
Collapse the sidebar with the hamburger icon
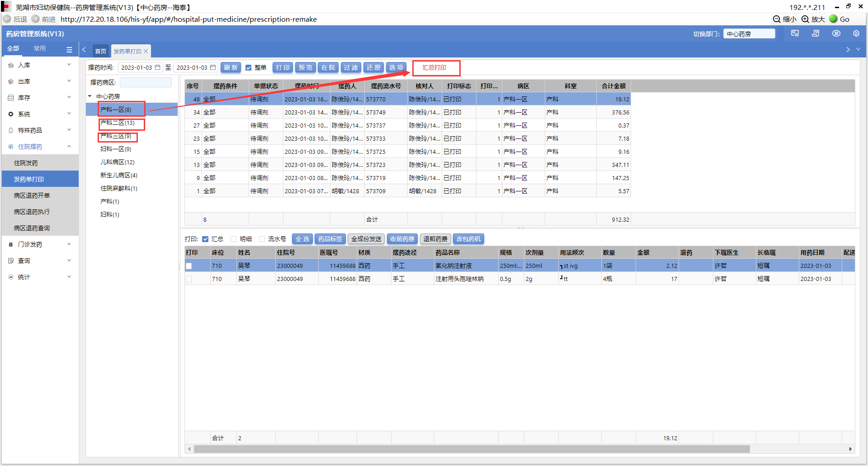(69, 49)
